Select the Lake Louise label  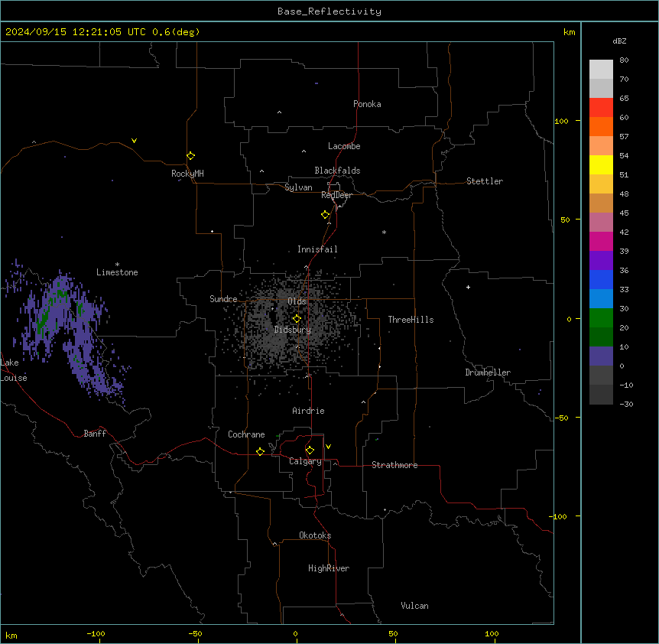[x=14, y=370]
